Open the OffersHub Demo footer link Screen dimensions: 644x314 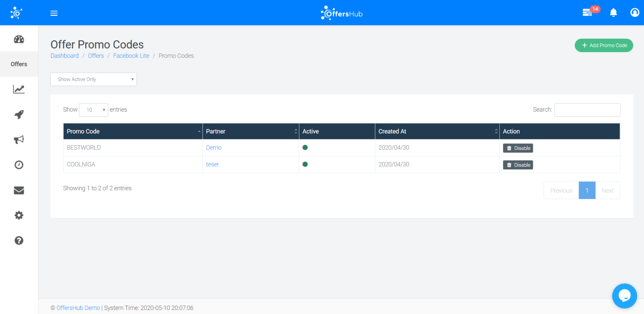click(x=78, y=308)
